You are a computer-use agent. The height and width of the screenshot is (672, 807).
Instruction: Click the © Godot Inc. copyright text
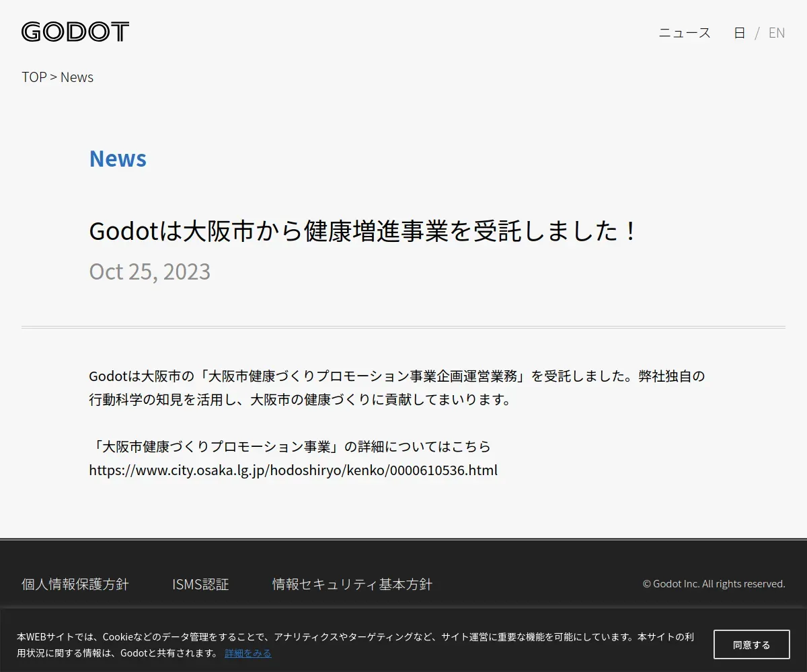coord(714,584)
